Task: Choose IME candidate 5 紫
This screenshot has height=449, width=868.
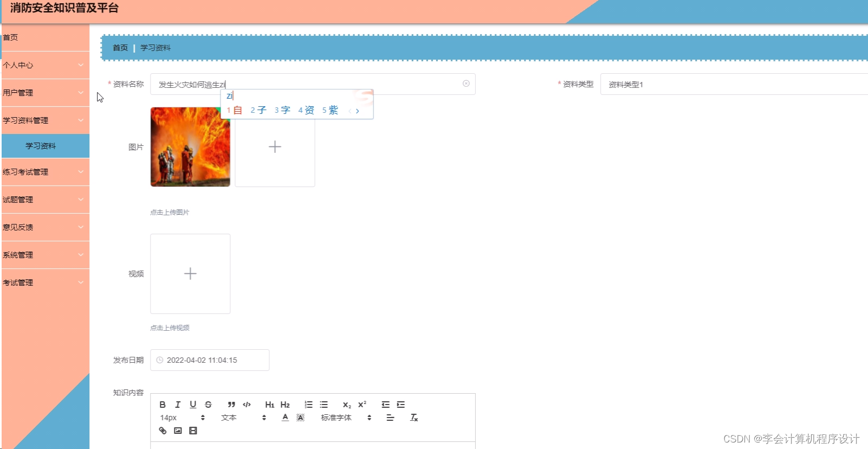Action: tap(330, 110)
